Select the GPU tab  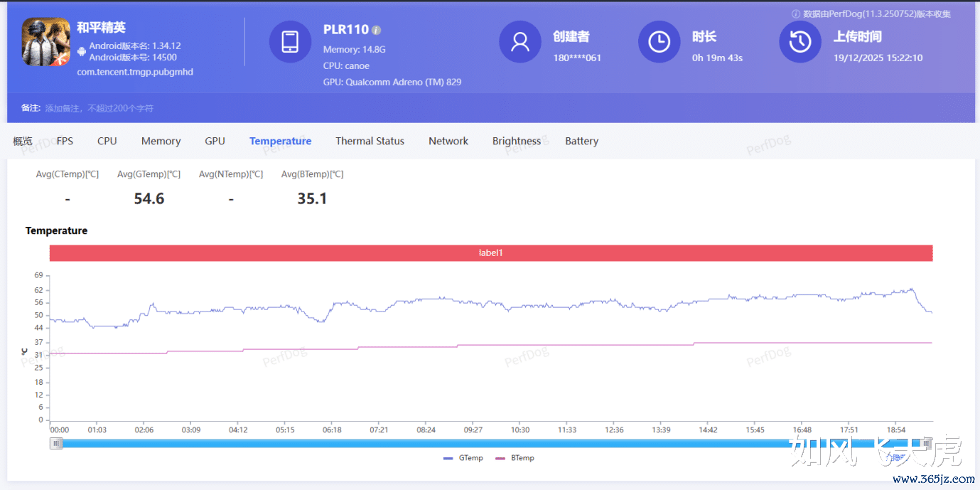click(x=215, y=141)
